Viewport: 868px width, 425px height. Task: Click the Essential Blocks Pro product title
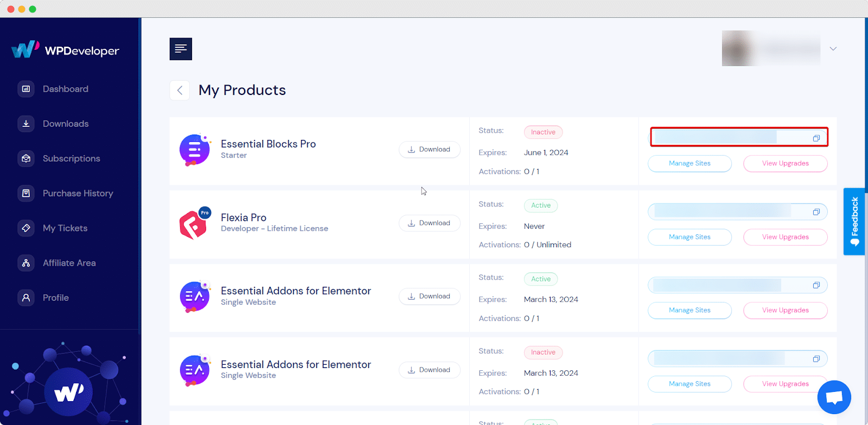tap(268, 144)
